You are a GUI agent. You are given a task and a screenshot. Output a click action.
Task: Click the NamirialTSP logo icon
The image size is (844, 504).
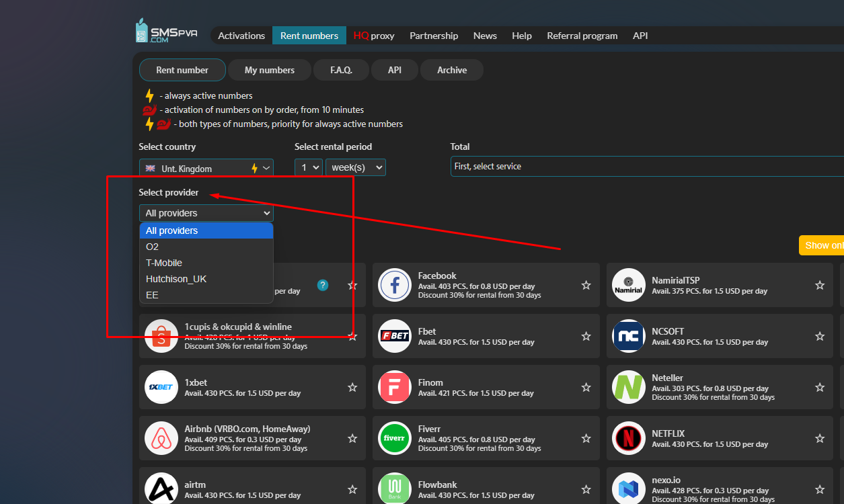629,285
